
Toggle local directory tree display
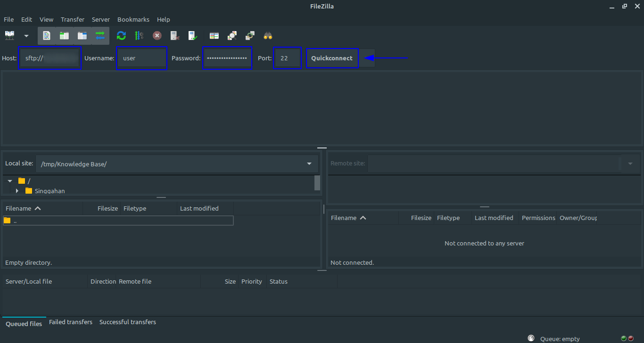pyautogui.click(x=64, y=36)
